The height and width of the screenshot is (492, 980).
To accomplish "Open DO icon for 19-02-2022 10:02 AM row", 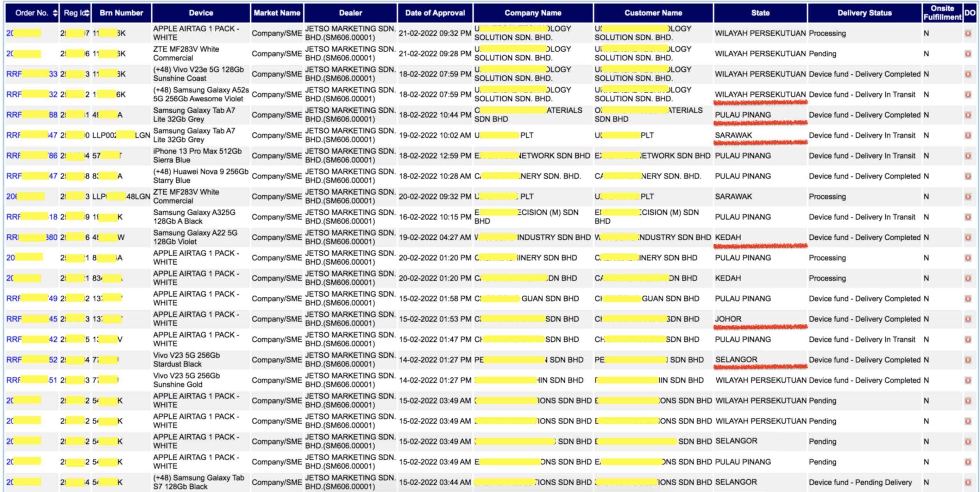I will pyautogui.click(x=968, y=135).
